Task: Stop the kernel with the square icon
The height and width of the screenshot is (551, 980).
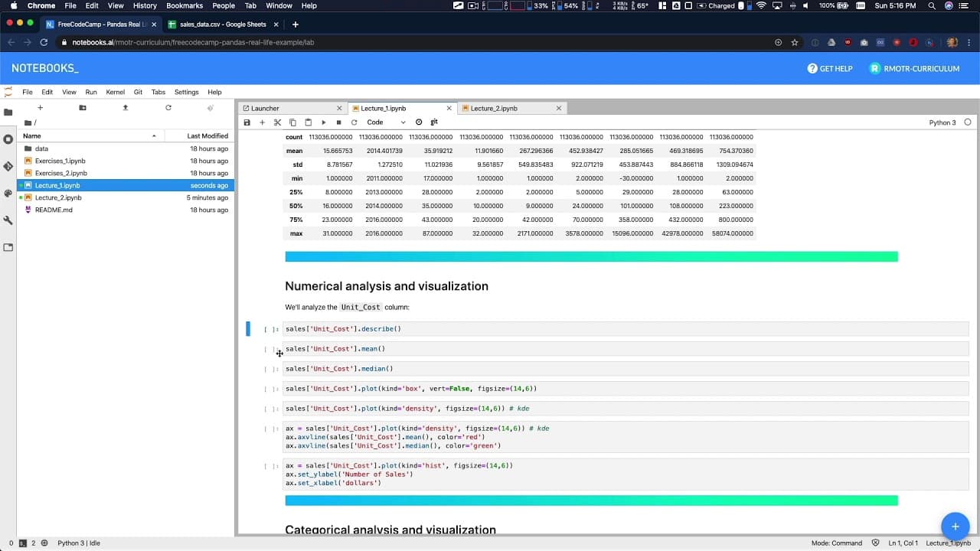Action: pyautogui.click(x=338, y=122)
